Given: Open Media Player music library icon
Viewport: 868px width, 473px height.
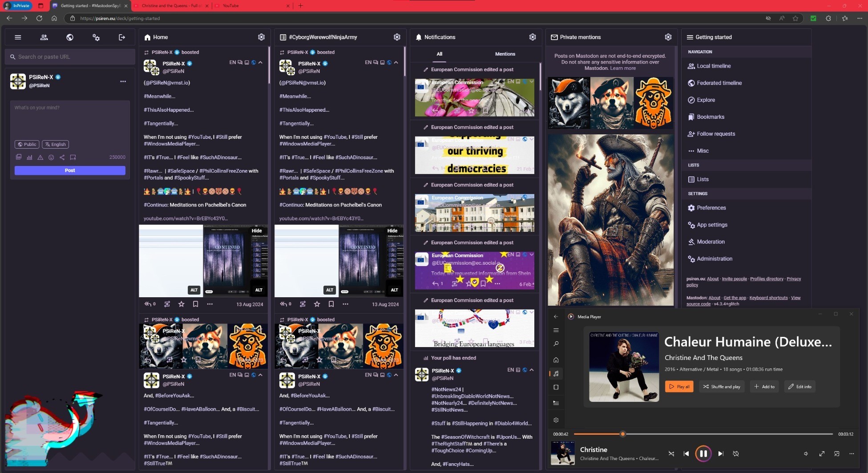Looking at the screenshot, I should tap(556, 373).
